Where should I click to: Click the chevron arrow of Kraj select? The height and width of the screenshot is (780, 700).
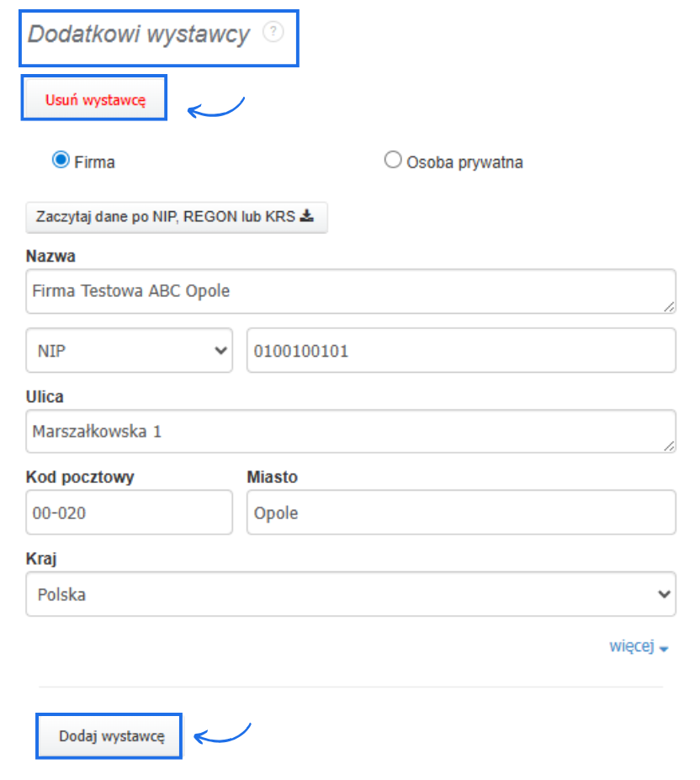pos(664,594)
